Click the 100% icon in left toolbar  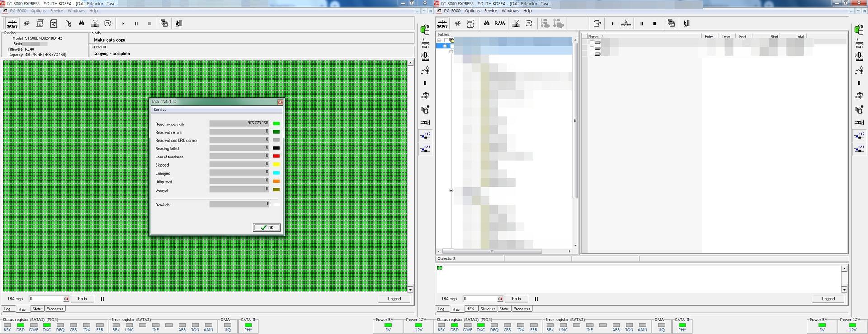[x=53, y=24]
